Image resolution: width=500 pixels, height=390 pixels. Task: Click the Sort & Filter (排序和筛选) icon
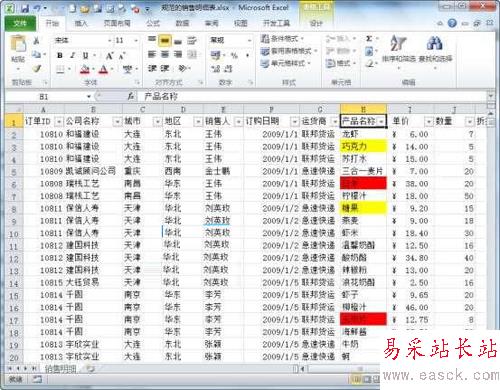[x=398, y=43]
